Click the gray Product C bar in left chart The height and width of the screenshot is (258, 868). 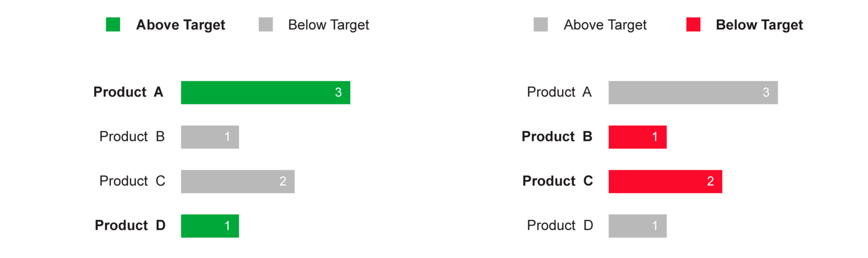coord(237,181)
